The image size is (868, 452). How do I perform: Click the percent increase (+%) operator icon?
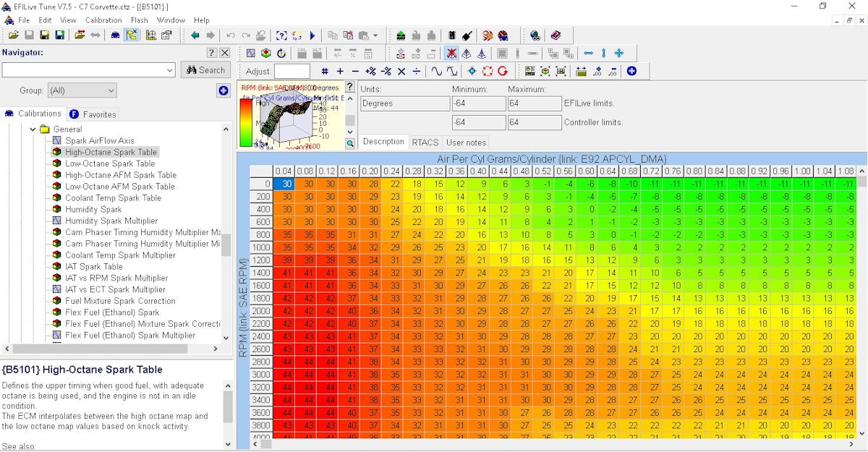click(370, 72)
